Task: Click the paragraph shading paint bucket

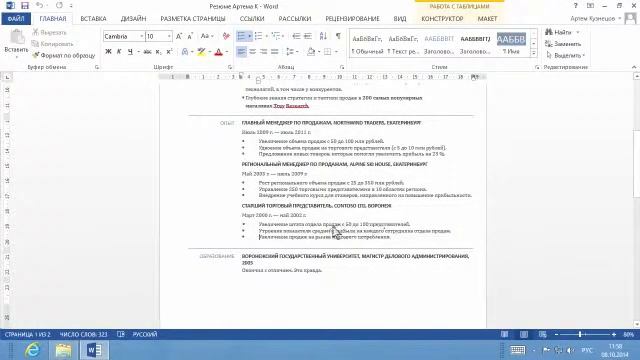Action: pos(311,52)
